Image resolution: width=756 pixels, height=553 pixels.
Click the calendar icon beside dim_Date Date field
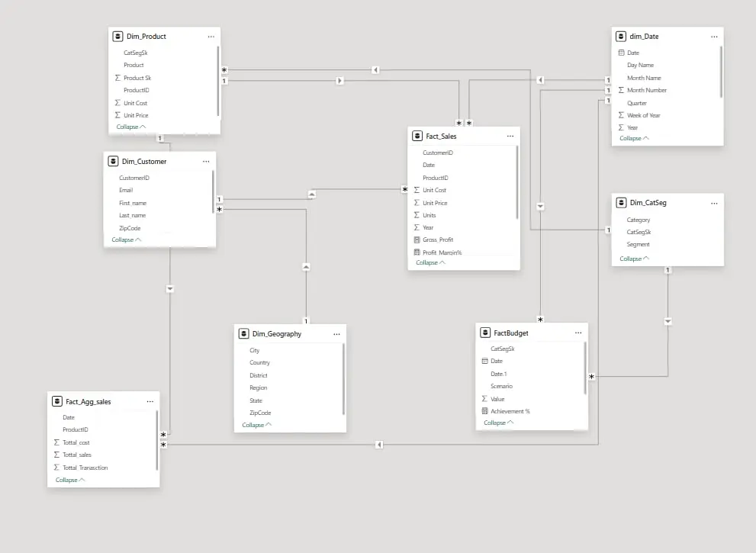(x=621, y=53)
